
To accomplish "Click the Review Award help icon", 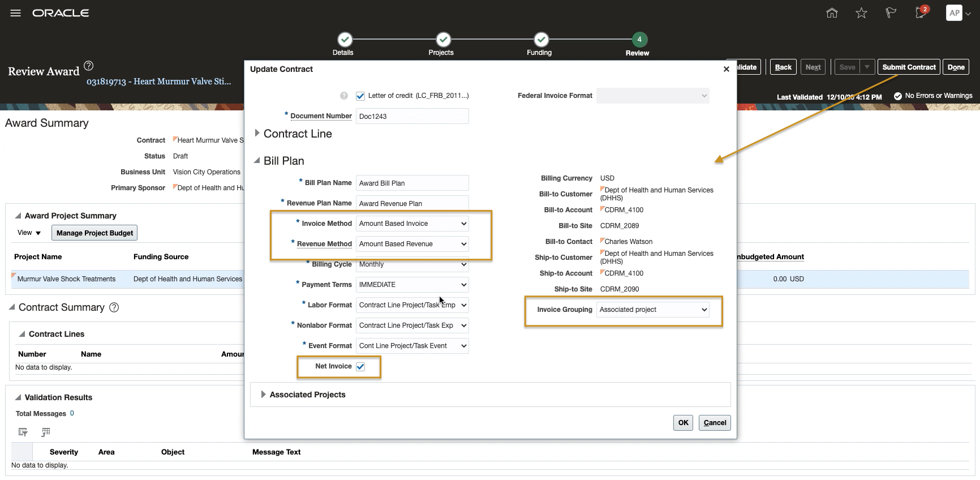I will (89, 66).
